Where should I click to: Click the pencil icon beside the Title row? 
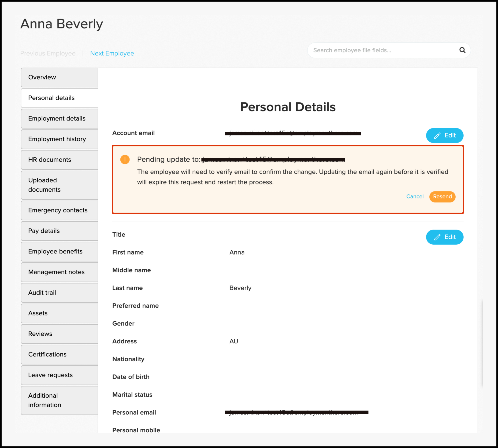(x=437, y=237)
